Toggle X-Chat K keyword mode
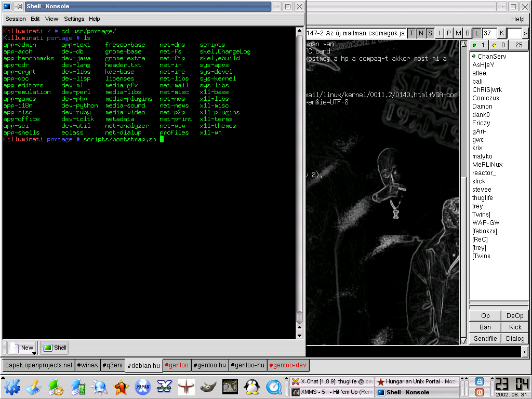 (502, 33)
